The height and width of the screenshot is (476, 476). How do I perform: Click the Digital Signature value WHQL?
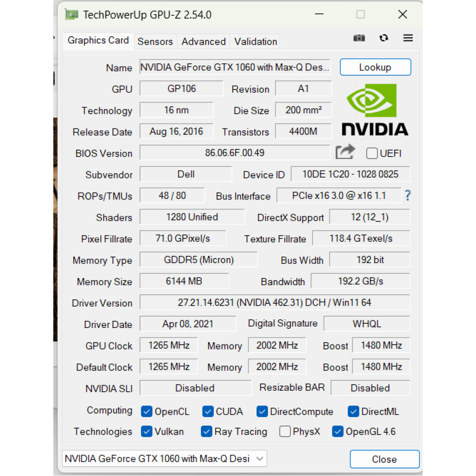[367, 324]
